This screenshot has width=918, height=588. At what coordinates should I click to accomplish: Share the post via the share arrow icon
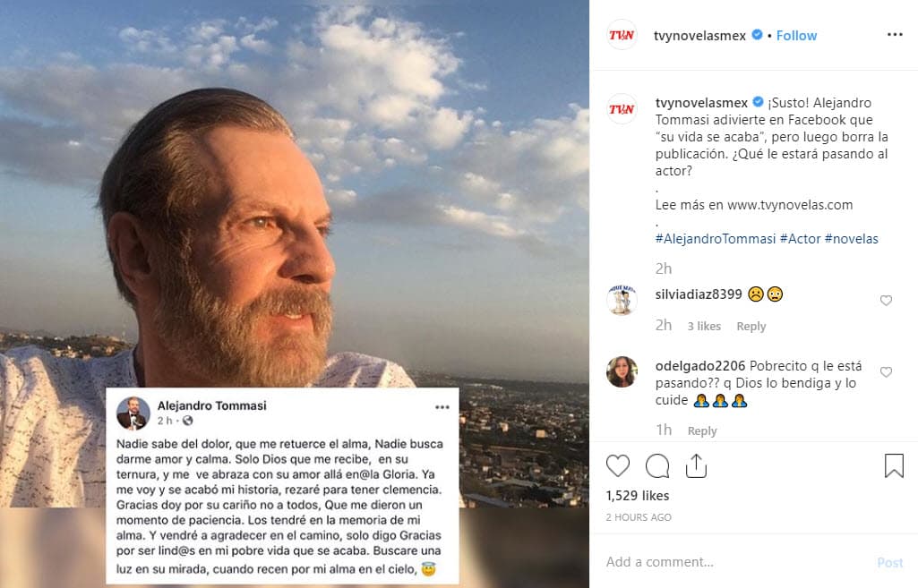click(696, 466)
